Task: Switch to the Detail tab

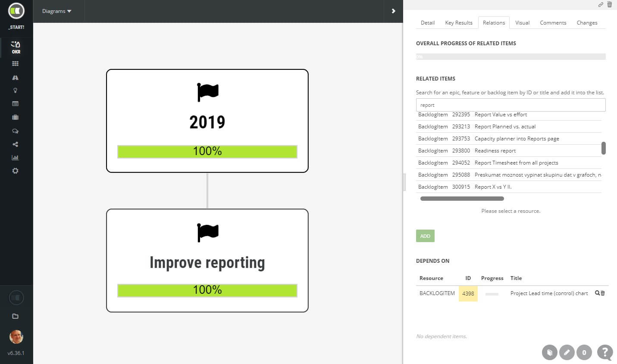Action: [x=428, y=23]
